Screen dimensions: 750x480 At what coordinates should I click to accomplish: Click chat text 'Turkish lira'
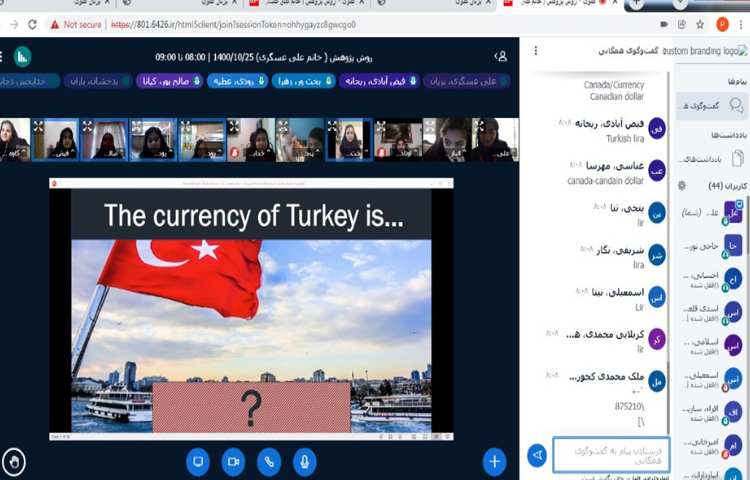click(625, 139)
